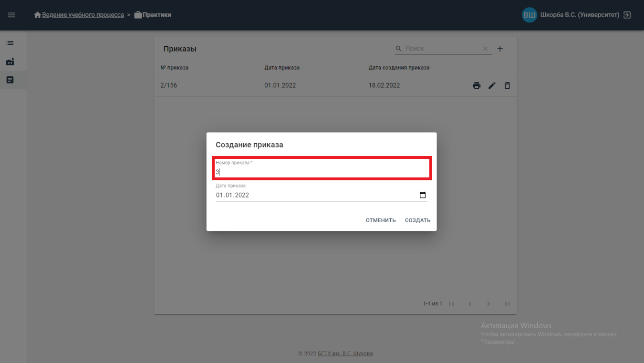The image size is (644, 363).
Task: Print order 2/156 with printer icon
Action: click(x=477, y=86)
